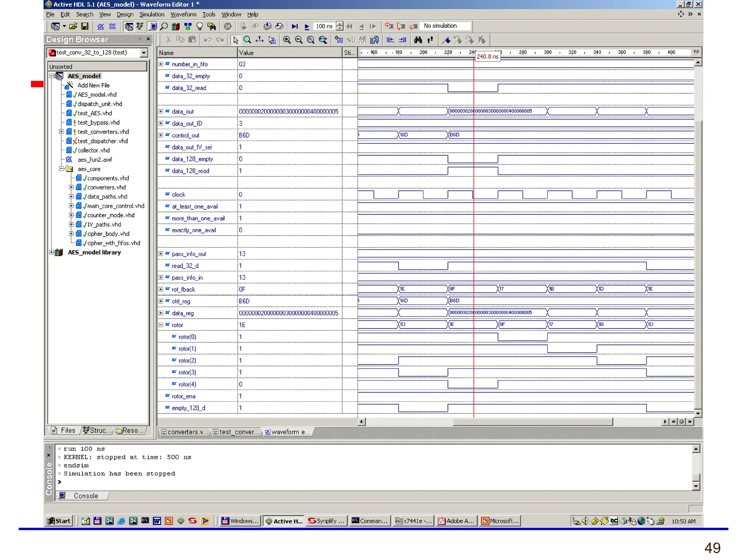
Task: Select the arrow pointer selection tool
Action: pyautogui.click(x=236, y=40)
